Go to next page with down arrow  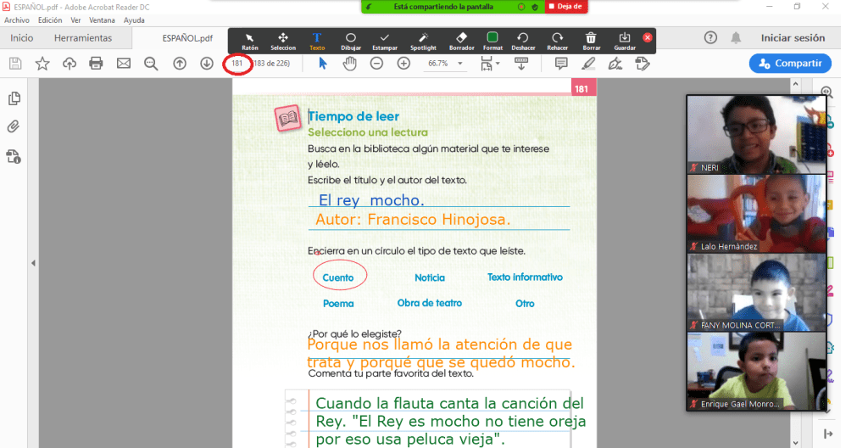point(206,64)
